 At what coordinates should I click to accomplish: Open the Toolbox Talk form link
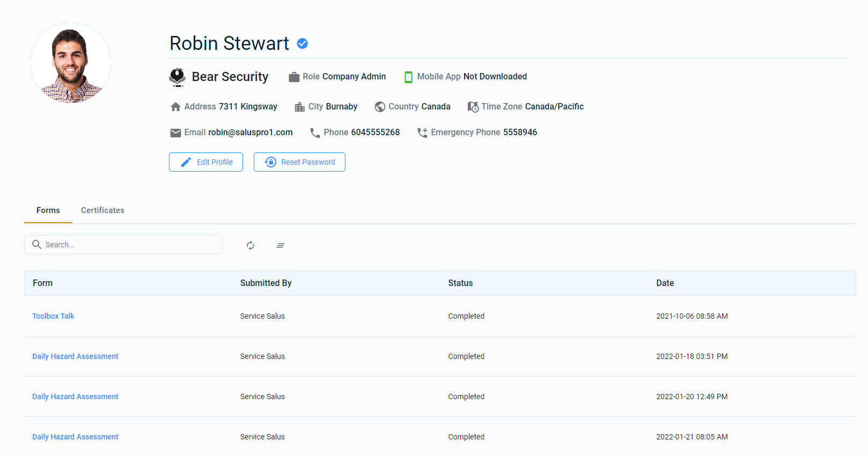pos(53,316)
